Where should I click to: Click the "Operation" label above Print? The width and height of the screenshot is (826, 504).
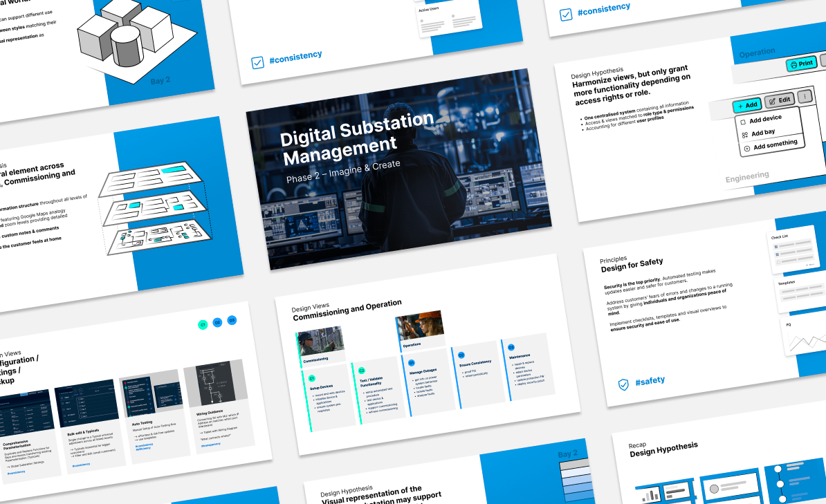pyautogui.click(x=757, y=53)
